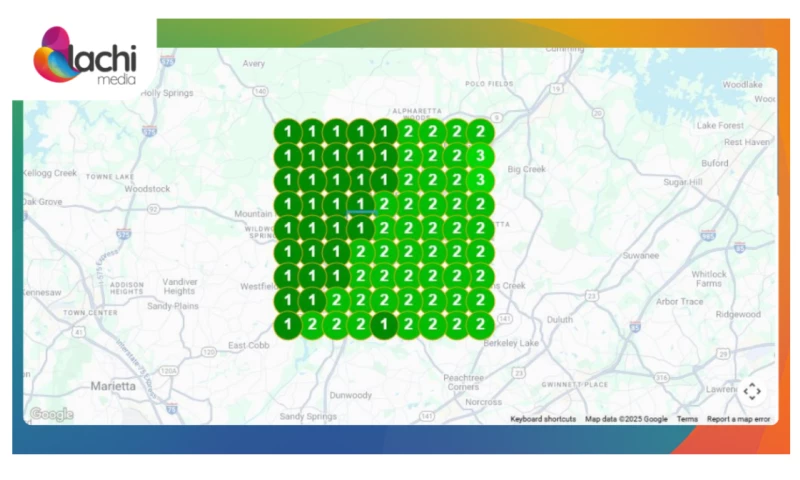Click the Interstate 985 shield
Viewport: 800px width, 480px height.
click(708, 235)
